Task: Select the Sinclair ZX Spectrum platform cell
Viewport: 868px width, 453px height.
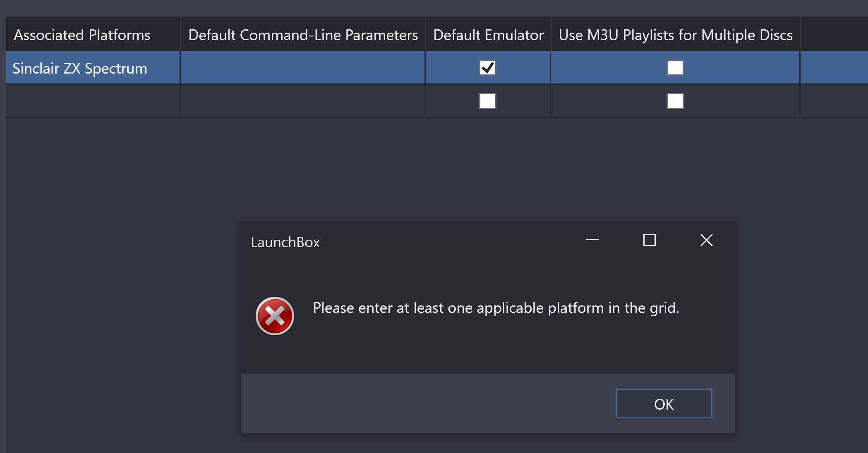Action: pyautogui.click(x=93, y=68)
